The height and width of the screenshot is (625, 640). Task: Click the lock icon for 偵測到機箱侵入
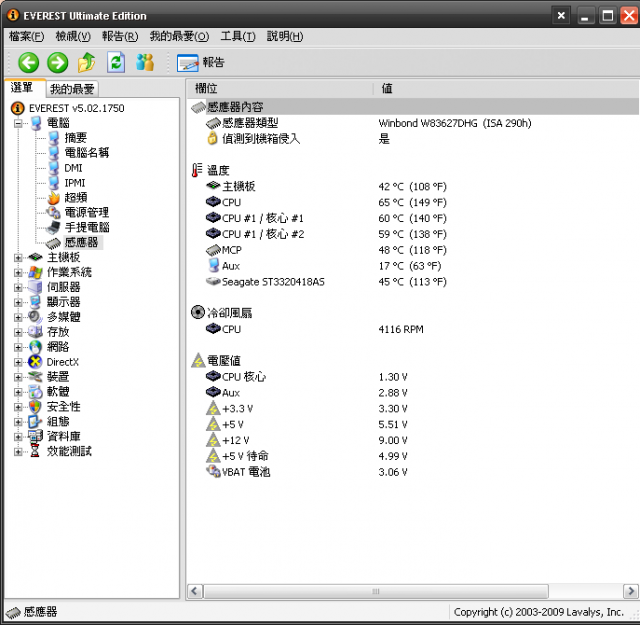click(213, 138)
